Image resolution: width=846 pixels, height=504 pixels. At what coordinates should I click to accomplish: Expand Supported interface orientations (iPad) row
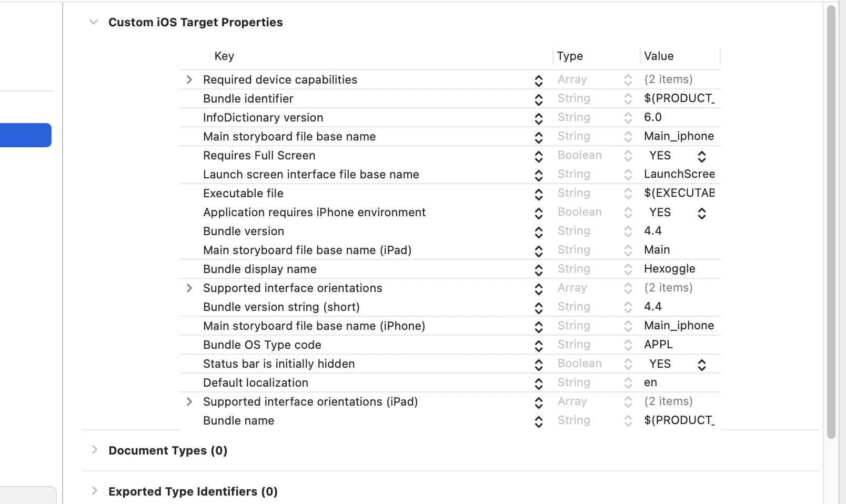coord(189,401)
